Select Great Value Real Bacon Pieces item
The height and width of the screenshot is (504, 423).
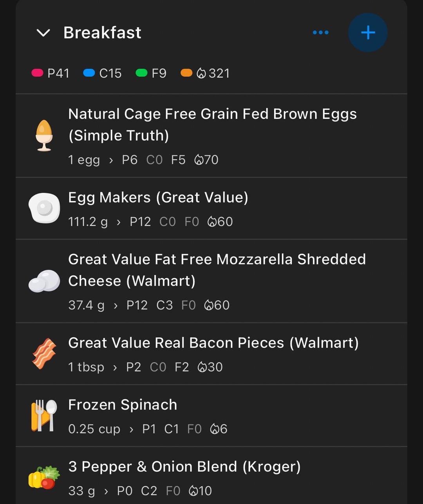click(x=213, y=343)
